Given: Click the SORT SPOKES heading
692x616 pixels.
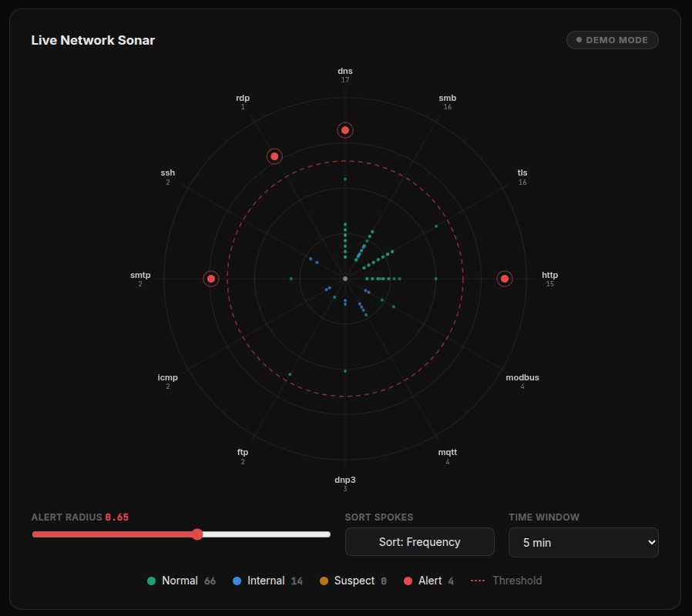Looking at the screenshot, I should tap(379, 517).
